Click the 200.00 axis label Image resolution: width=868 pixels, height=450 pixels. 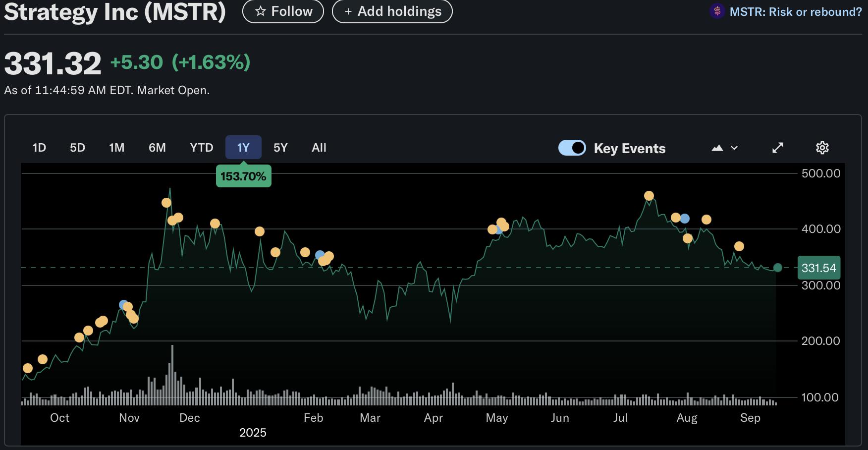point(821,341)
